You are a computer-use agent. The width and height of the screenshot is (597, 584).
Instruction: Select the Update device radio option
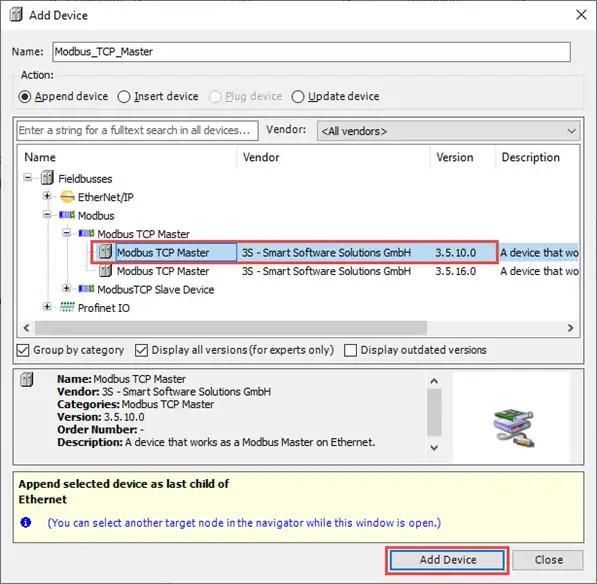298,96
